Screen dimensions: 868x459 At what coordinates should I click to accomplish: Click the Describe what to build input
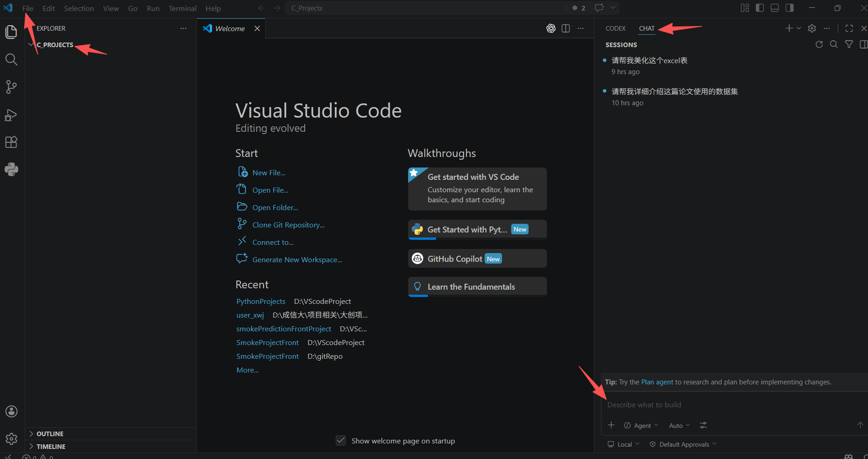click(734, 405)
